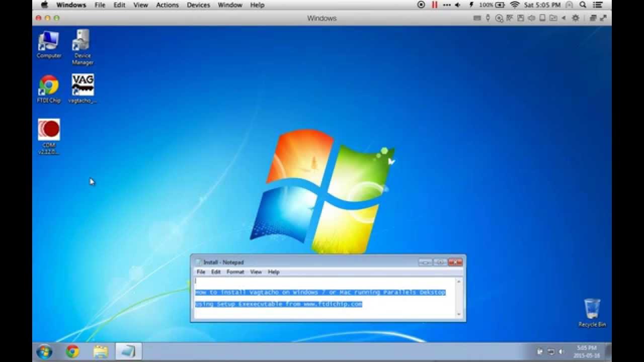Screen dimensions: 644x362
Task: Open the Windows taskbar clock
Action: tap(586, 351)
